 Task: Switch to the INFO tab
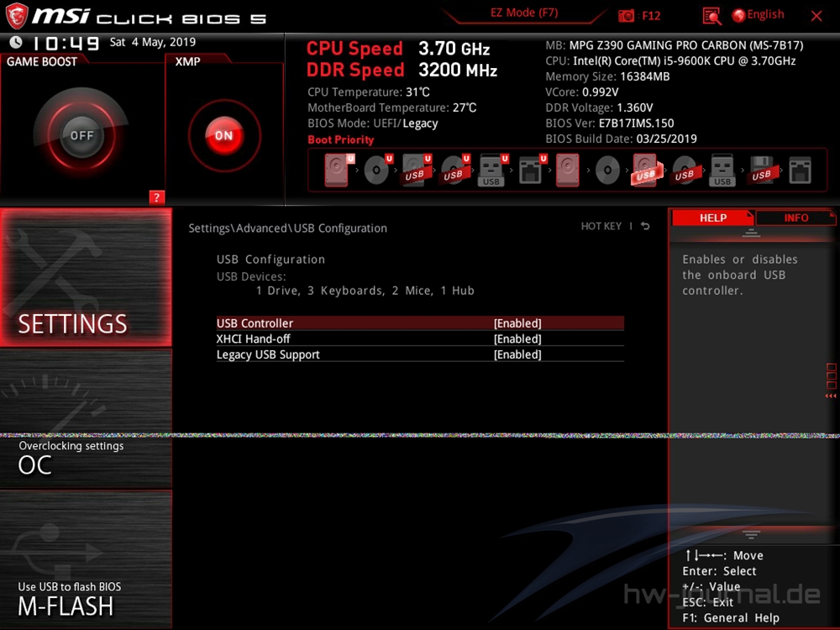click(x=796, y=218)
